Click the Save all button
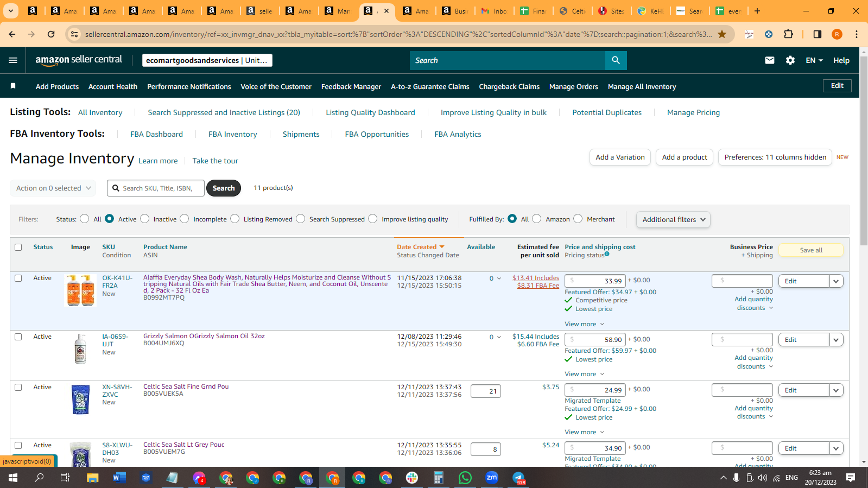 pos(811,250)
